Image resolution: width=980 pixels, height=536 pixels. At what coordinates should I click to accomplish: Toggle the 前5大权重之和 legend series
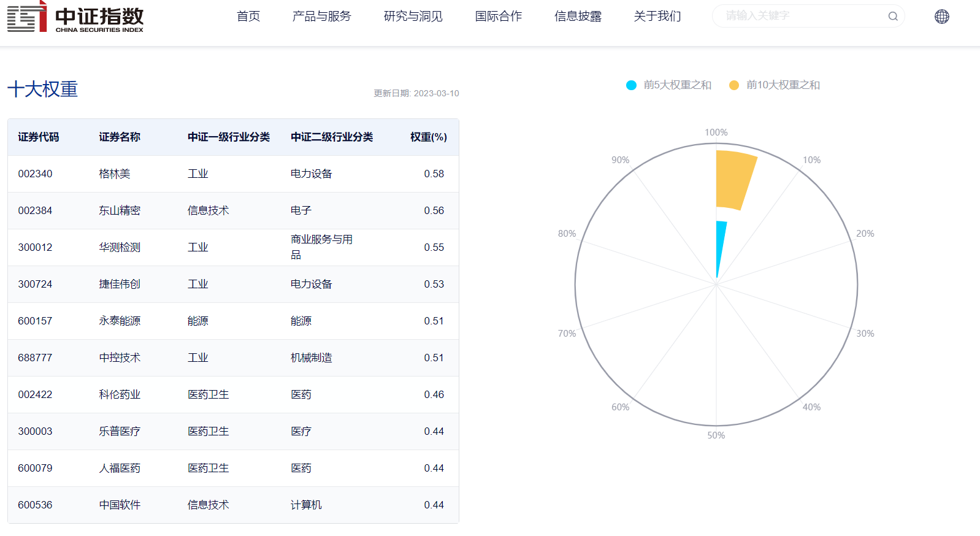pos(668,85)
